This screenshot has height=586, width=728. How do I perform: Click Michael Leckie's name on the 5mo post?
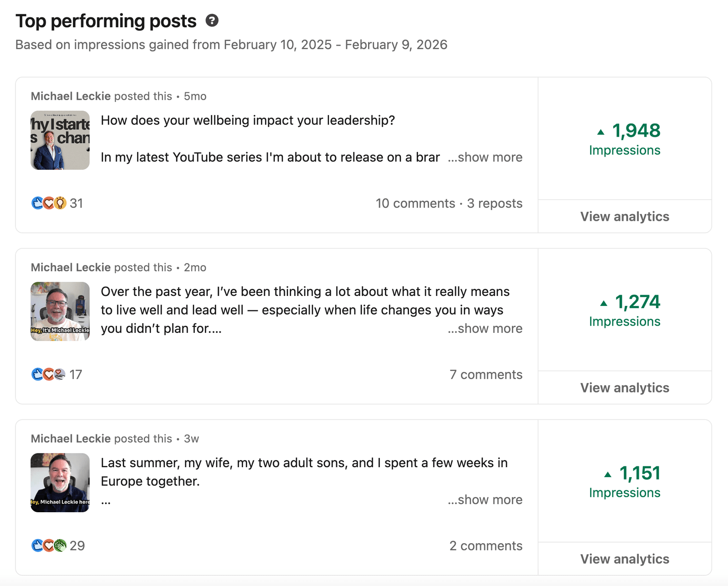click(x=71, y=96)
